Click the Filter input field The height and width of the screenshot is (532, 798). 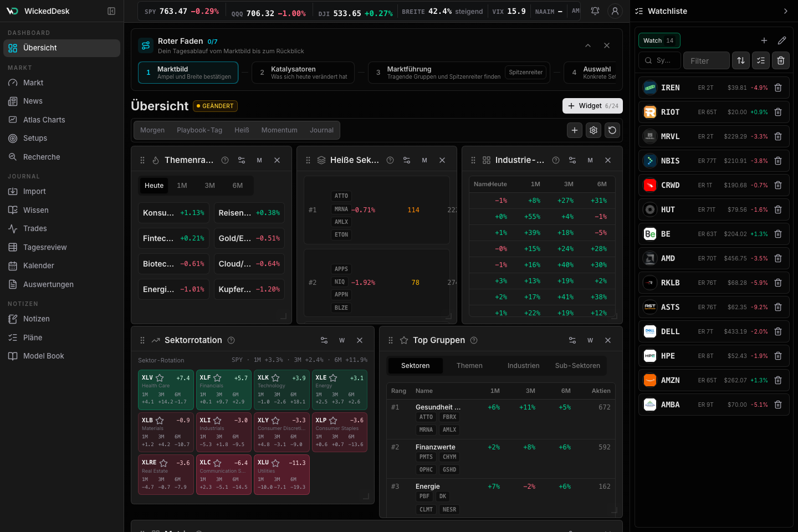point(707,60)
